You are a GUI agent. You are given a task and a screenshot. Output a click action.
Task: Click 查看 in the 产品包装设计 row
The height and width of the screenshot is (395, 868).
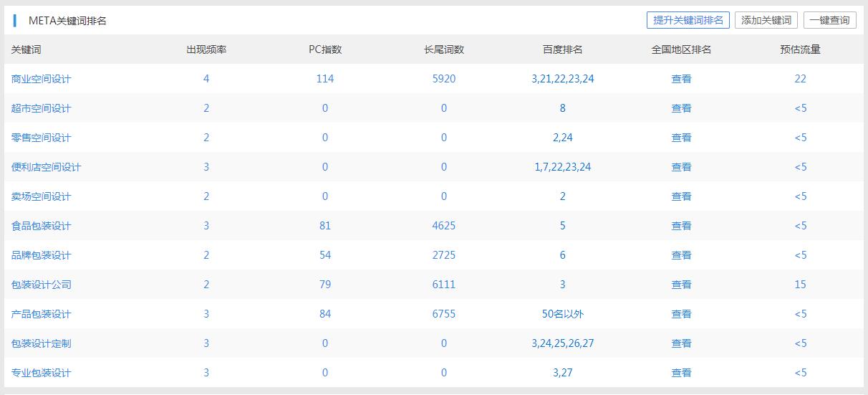tap(681, 314)
